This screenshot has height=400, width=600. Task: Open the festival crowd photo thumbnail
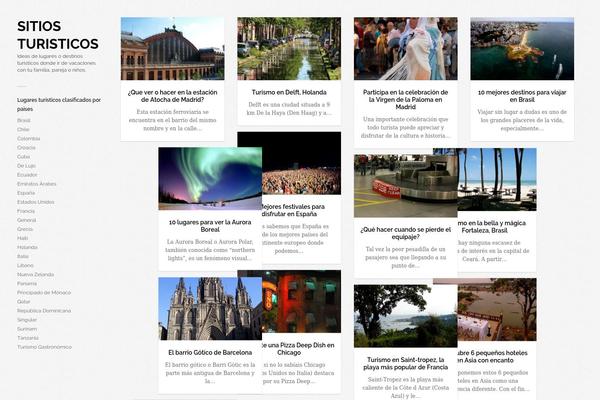coord(302,163)
